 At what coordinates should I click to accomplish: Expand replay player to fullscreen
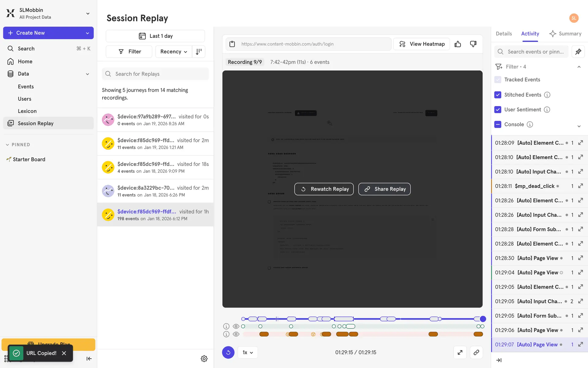point(460,352)
